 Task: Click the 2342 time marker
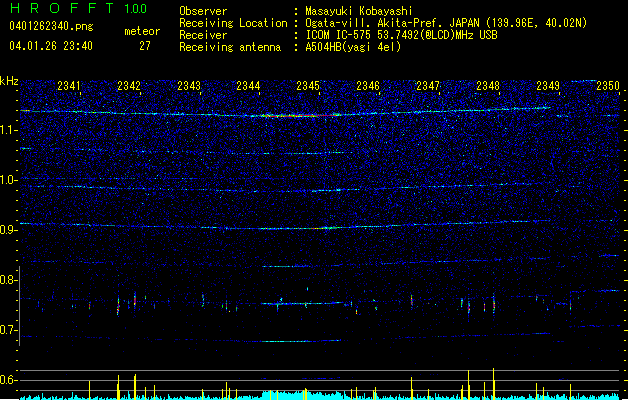coord(129,86)
